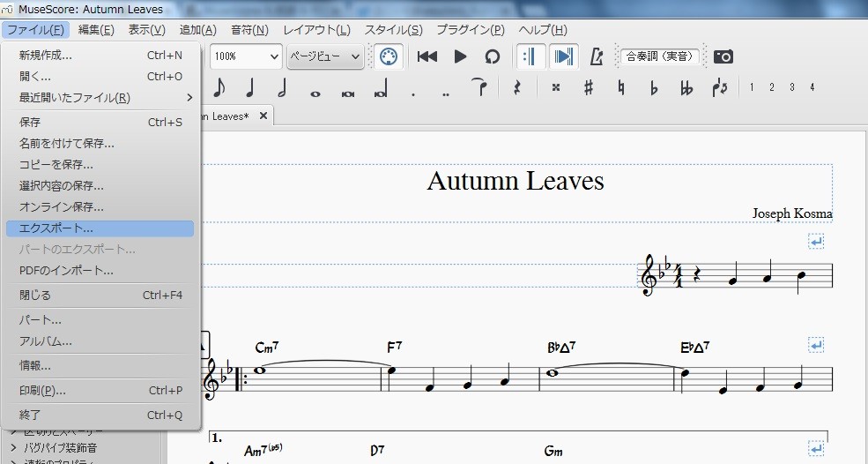This screenshot has width=868, height=464.
Task: Close the Autumn Leaves score tab
Action: (x=263, y=116)
